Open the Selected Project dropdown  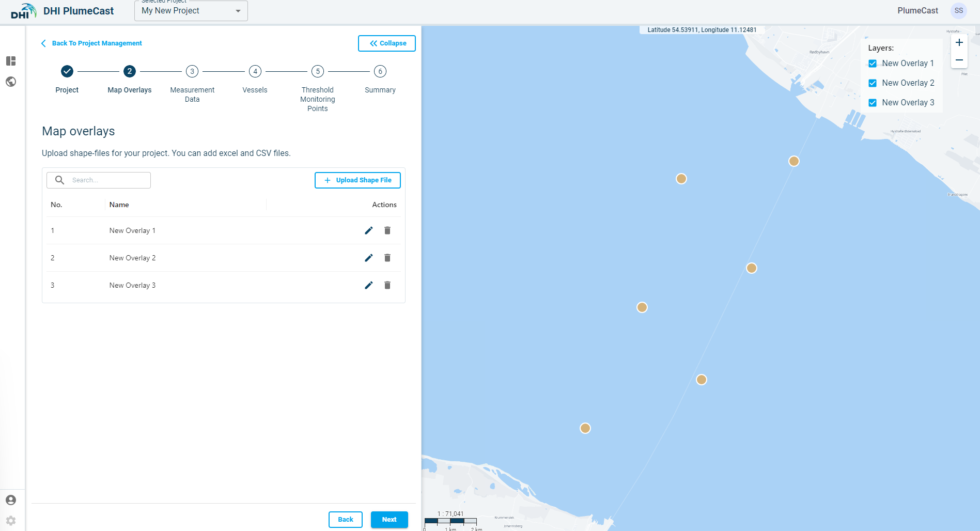click(191, 11)
